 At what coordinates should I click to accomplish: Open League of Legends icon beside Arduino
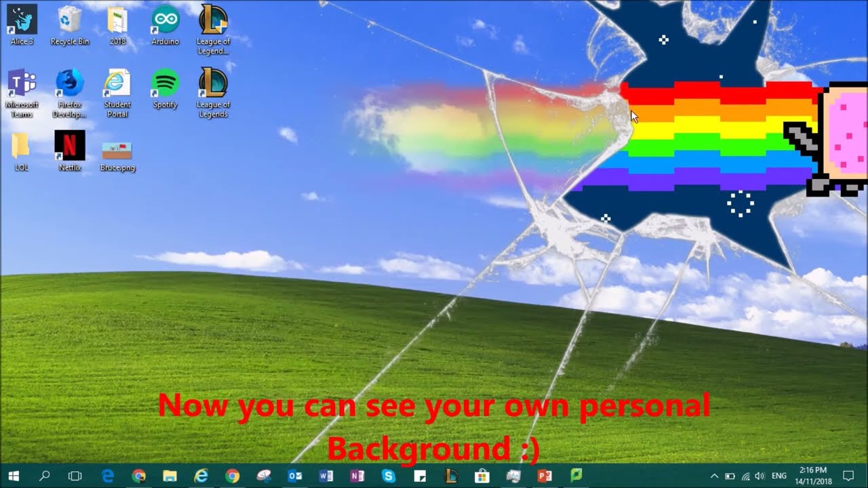point(213,30)
